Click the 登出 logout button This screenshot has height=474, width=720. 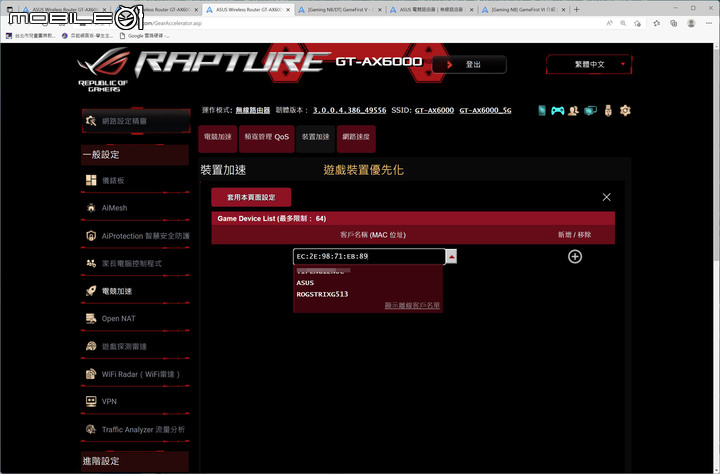pyautogui.click(x=469, y=64)
